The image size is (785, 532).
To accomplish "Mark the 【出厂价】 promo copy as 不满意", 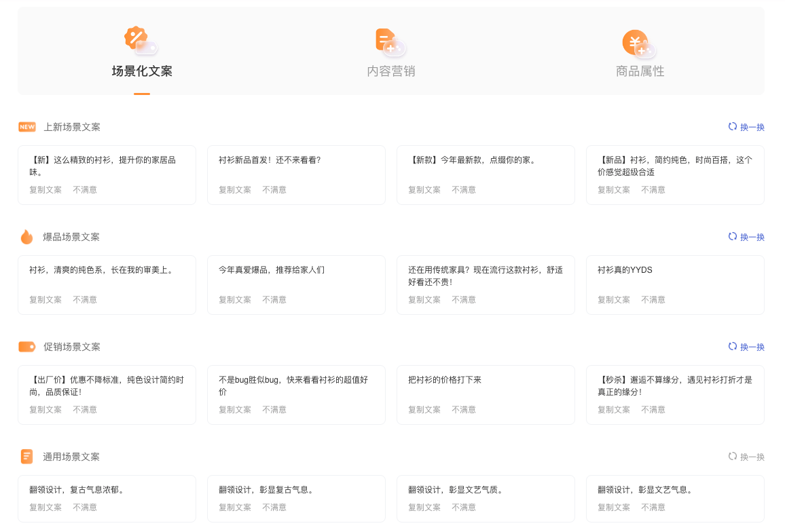I will [84, 409].
